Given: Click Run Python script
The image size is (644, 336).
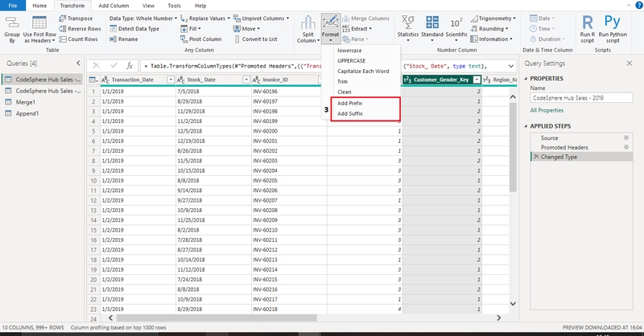Looking at the screenshot, I should pos(613,29).
